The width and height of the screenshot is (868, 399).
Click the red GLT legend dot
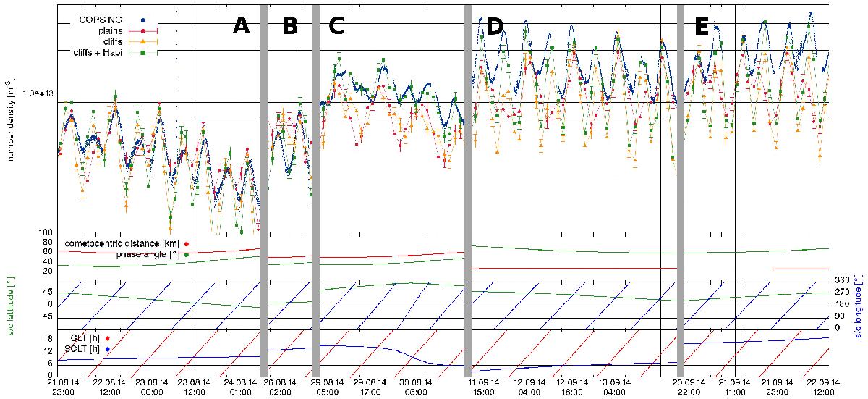pos(108,338)
